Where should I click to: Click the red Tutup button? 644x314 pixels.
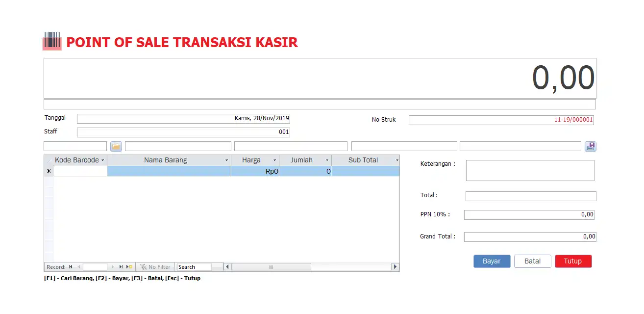(x=573, y=261)
